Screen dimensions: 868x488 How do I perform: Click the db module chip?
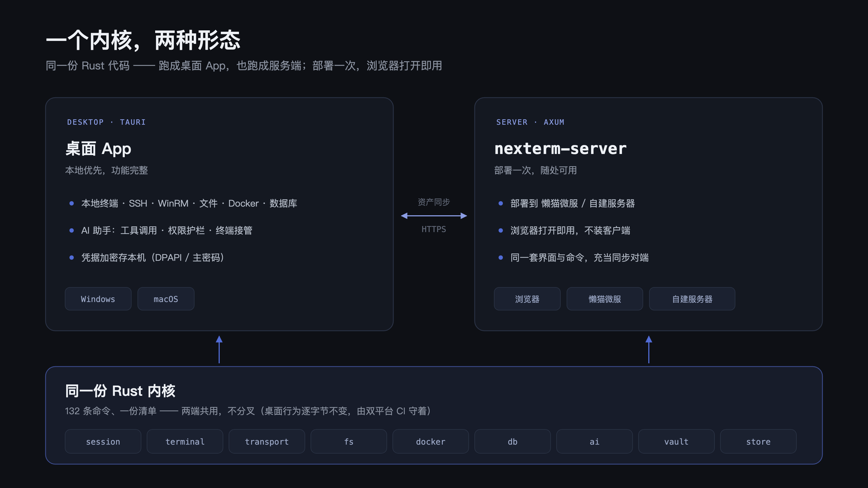point(512,442)
